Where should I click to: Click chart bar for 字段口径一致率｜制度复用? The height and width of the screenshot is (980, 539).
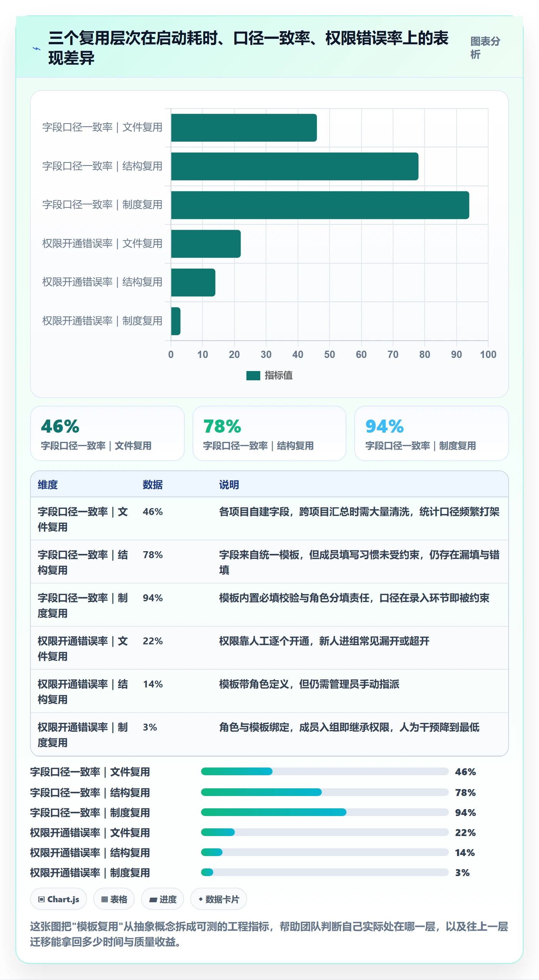[320, 205]
